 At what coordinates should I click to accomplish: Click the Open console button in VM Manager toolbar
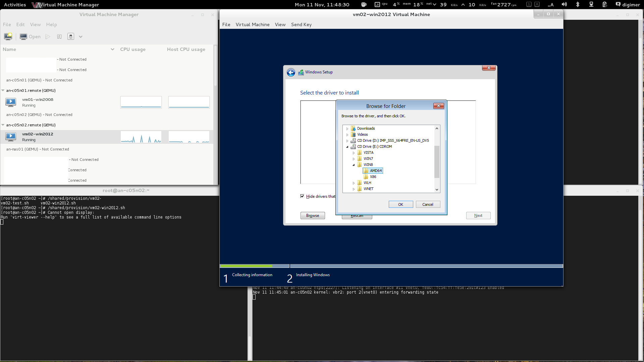click(30, 37)
